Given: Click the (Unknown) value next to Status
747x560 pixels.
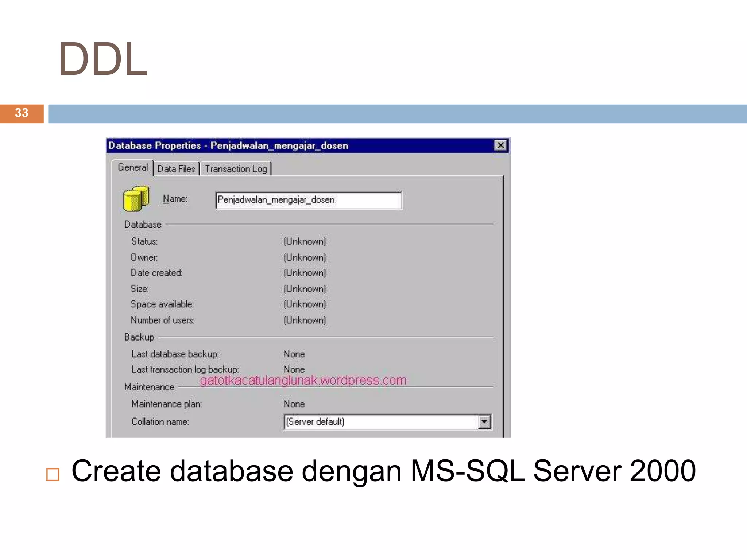Looking at the screenshot, I should click(x=305, y=241).
